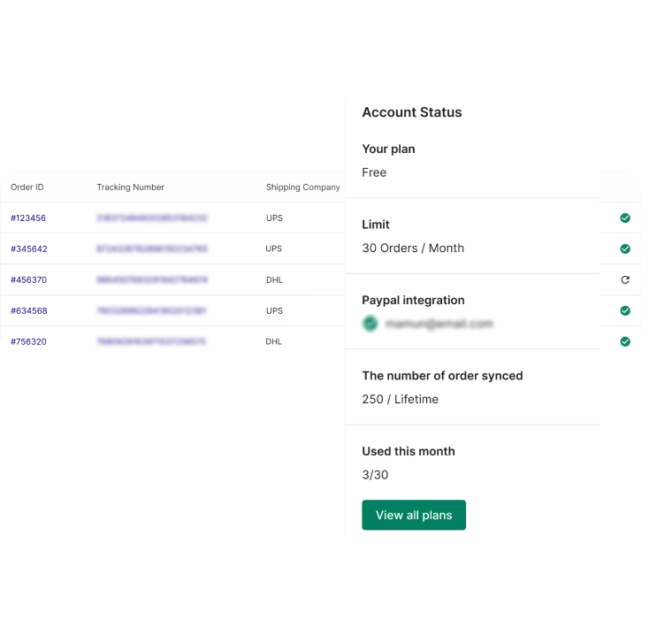
Task: Click the Order ID column header
Action: tap(27, 187)
